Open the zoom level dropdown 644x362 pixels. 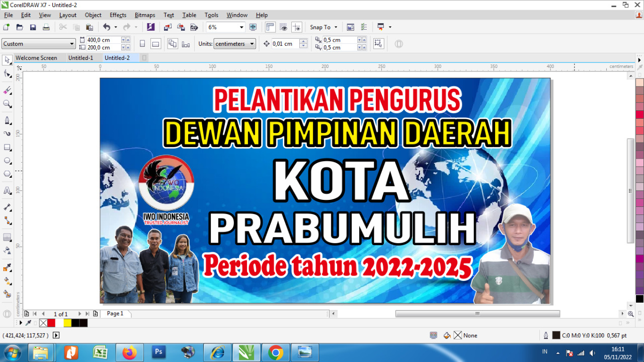(x=242, y=27)
